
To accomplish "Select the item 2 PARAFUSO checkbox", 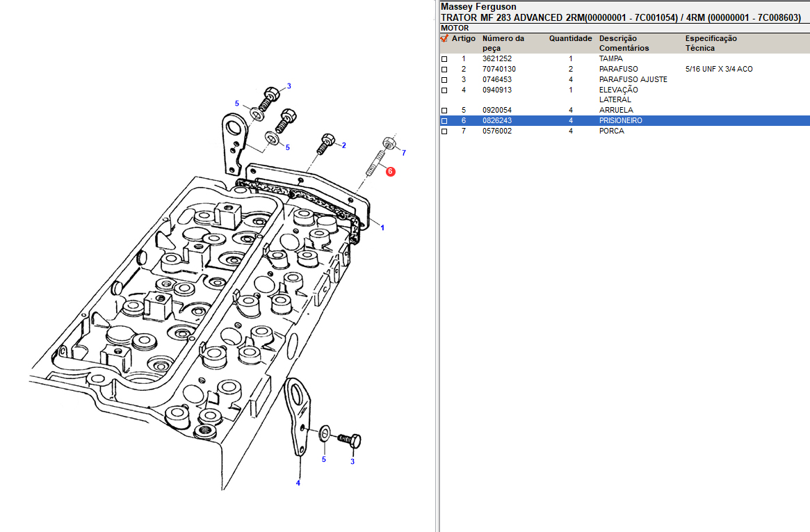I will click(444, 70).
